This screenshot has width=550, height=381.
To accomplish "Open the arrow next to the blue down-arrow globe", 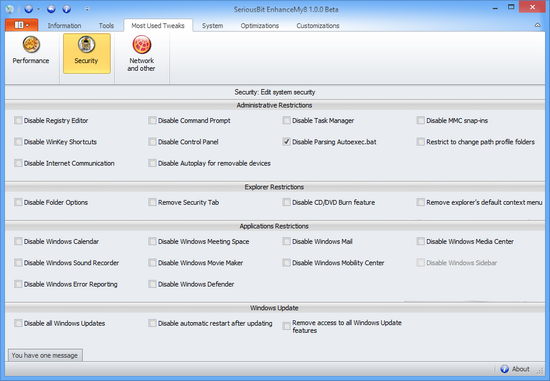I will (x=38, y=9).
